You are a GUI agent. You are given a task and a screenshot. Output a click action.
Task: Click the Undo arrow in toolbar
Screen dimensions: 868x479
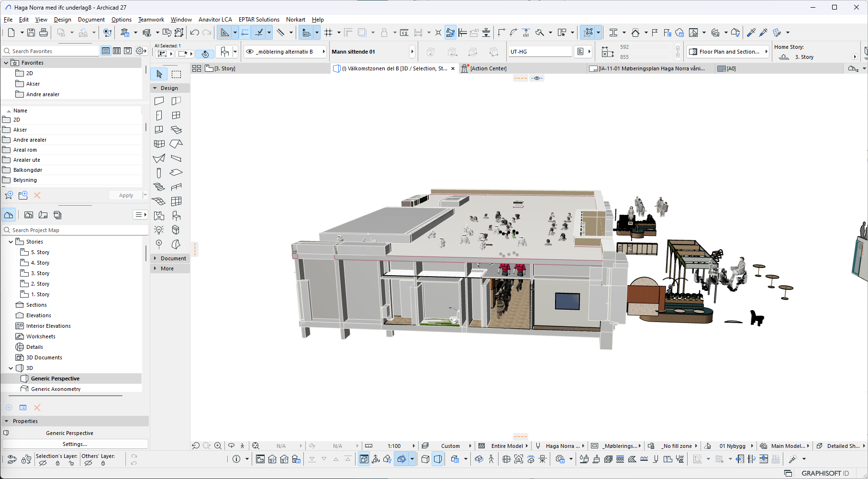[x=194, y=33]
